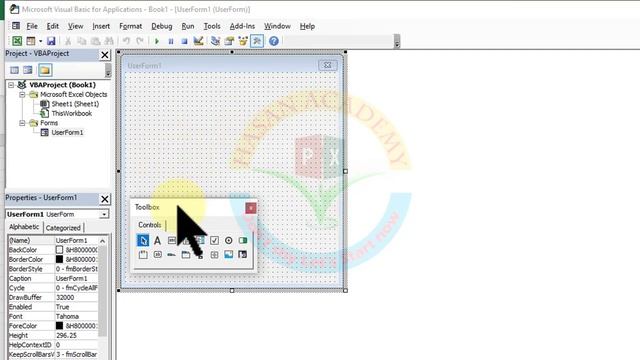Open the Insert menu
This screenshot has height=360, width=640.
coord(101,26)
